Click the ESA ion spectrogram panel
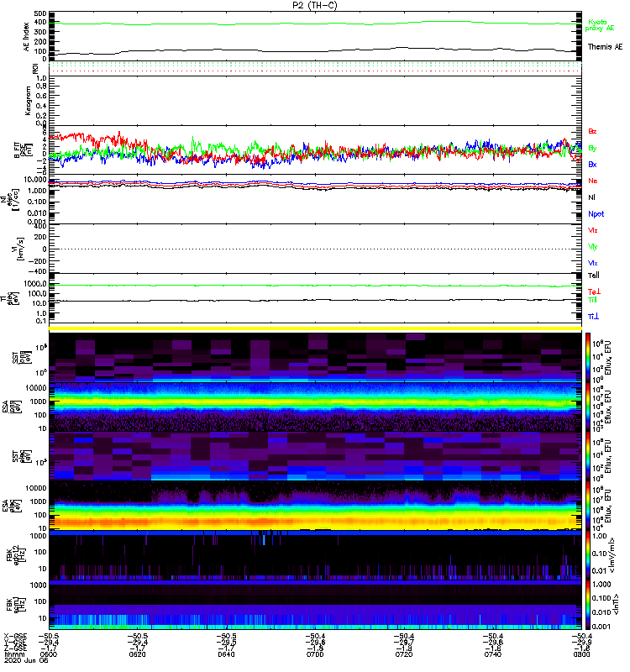 coord(315,407)
